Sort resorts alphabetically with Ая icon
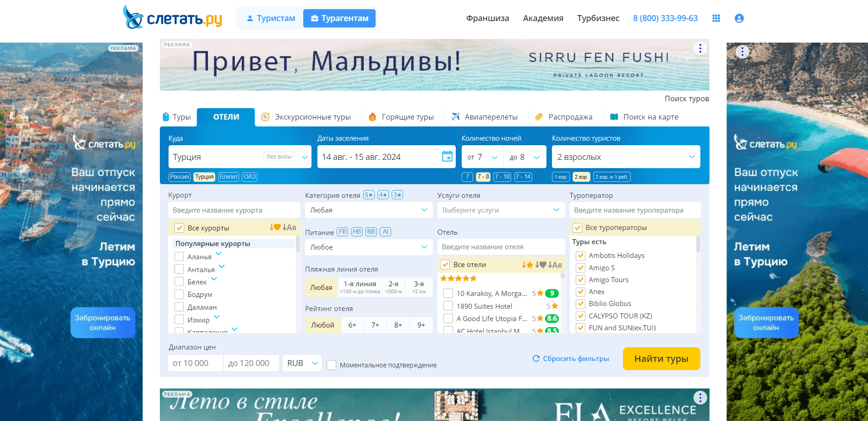Image resolution: width=868 pixels, height=421 pixels. pyautogui.click(x=289, y=227)
